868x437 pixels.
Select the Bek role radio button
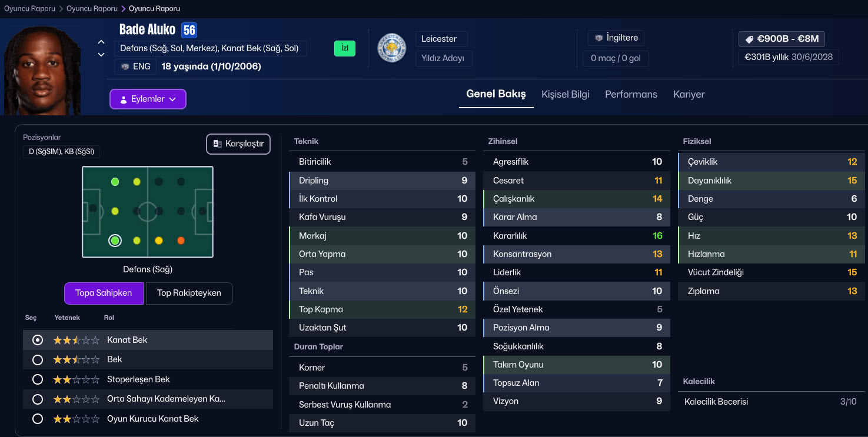pyautogui.click(x=38, y=360)
